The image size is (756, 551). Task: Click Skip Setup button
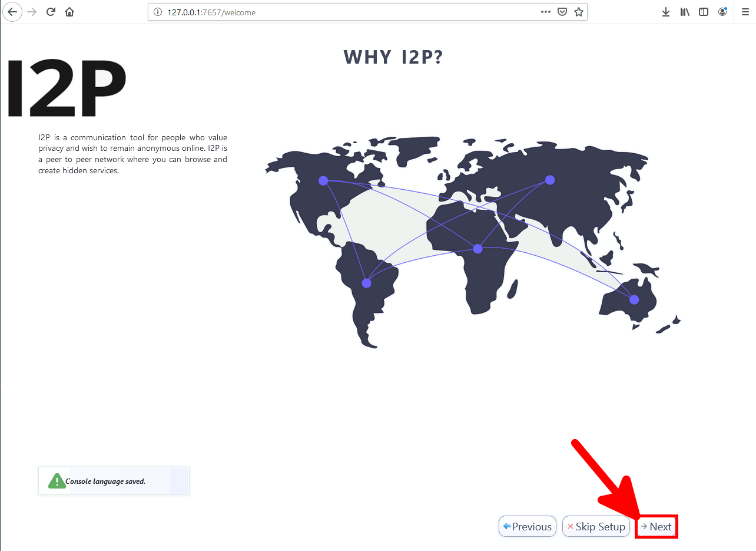click(596, 527)
